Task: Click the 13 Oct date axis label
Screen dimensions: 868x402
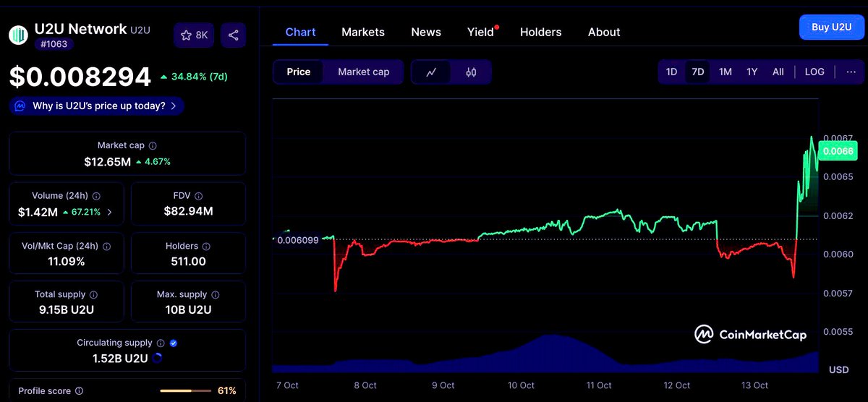Action: 756,385
